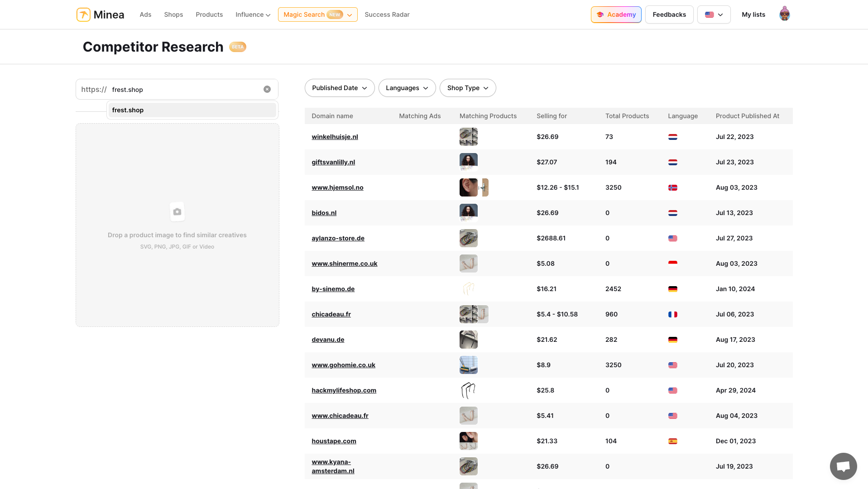Open the country flag language selector
868x489 pixels.
[714, 14]
